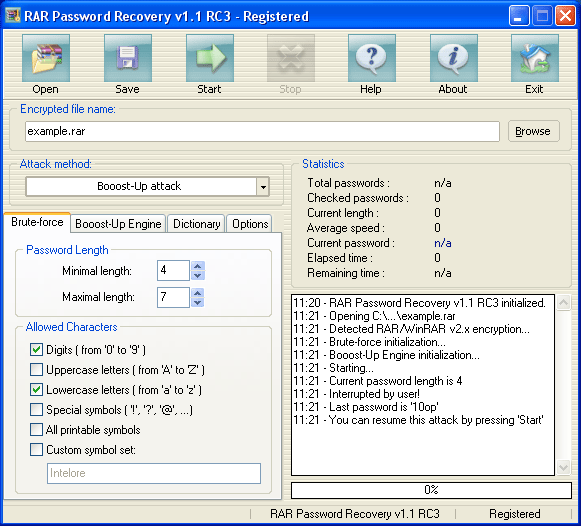Switch to the Dictionary tab
The height and width of the screenshot is (526, 581).
[196, 224]
